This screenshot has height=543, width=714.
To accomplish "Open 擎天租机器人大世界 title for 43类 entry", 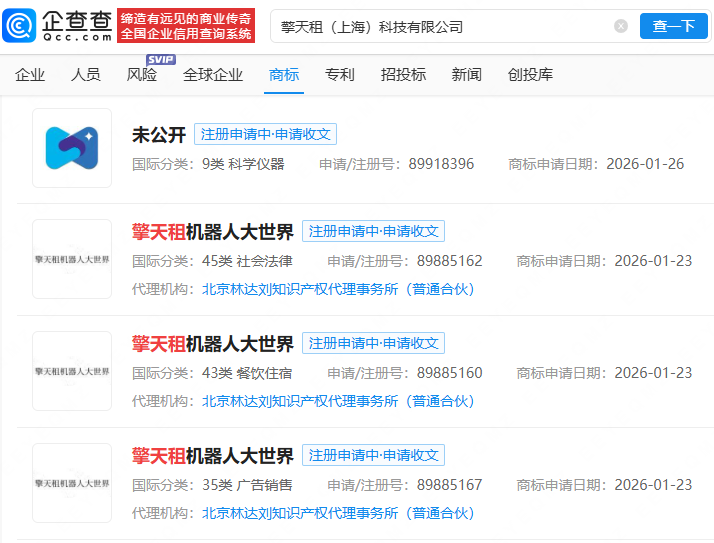I will pyautogui.click(x=213, y=344).
